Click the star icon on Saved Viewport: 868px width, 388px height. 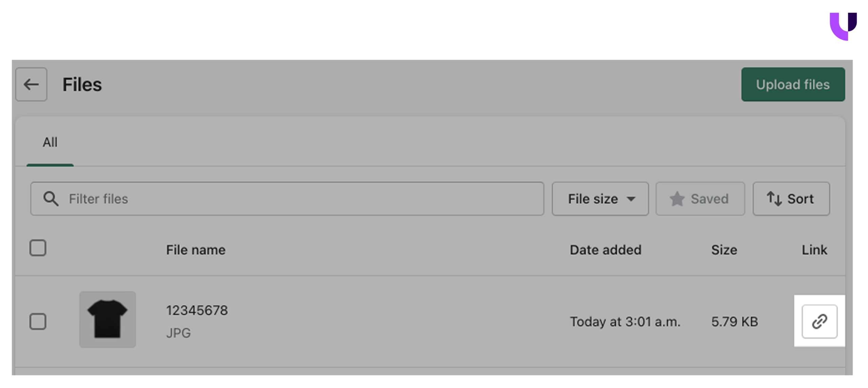click(x=677, y=199)
